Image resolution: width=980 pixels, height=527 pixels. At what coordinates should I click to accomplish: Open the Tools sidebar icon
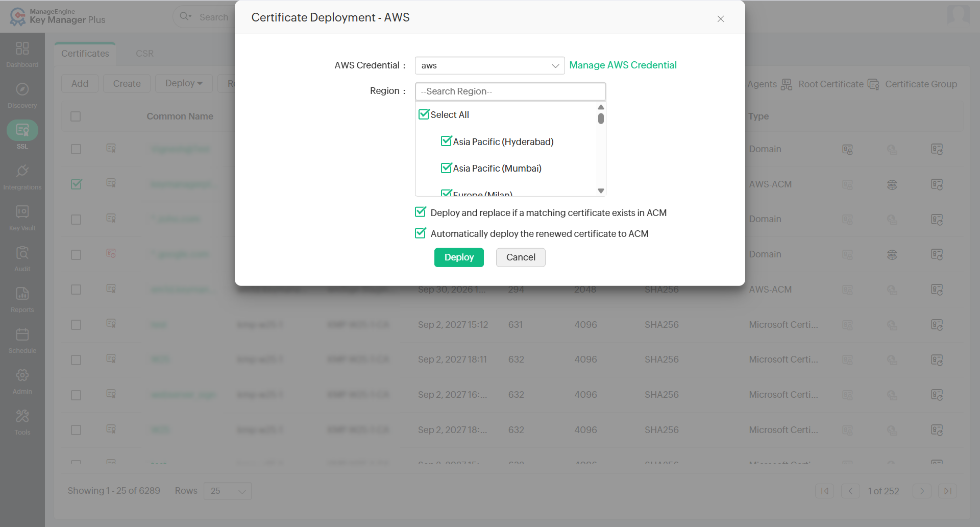pyautogui.click(x=22, y=422)
